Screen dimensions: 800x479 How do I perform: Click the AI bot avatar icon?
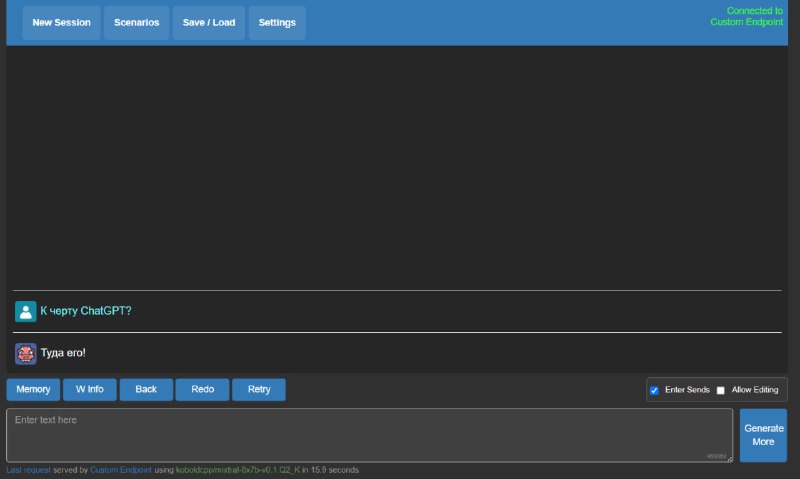(x=25, y=353)
